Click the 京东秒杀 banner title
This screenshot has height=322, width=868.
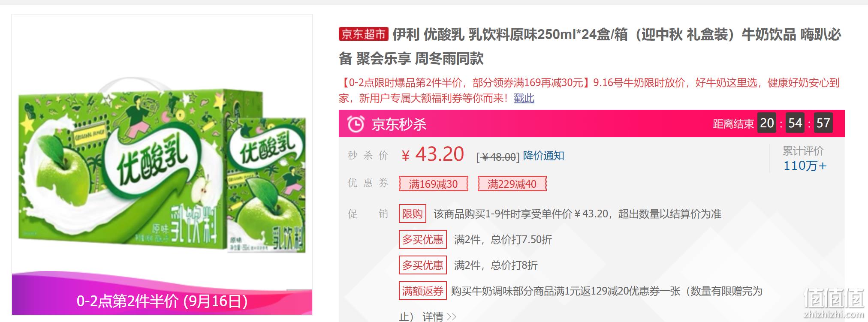[x=399, y=124]
